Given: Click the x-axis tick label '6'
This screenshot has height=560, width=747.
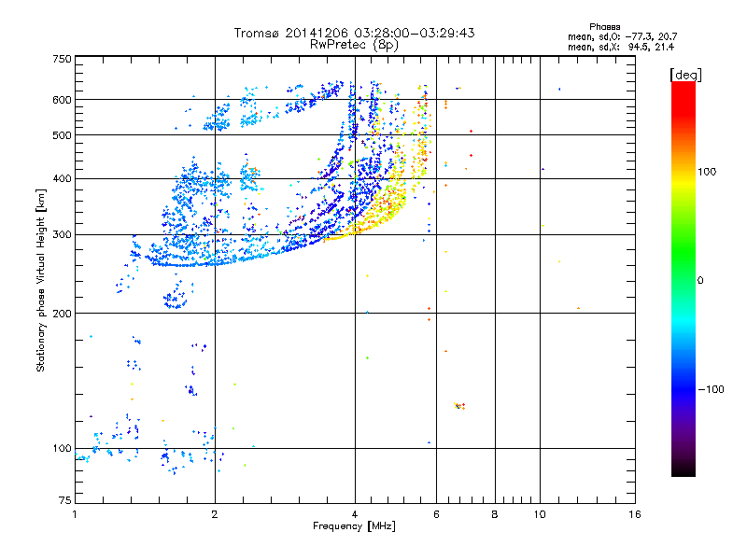Looking at the screenshot, I should coord(436,514).
